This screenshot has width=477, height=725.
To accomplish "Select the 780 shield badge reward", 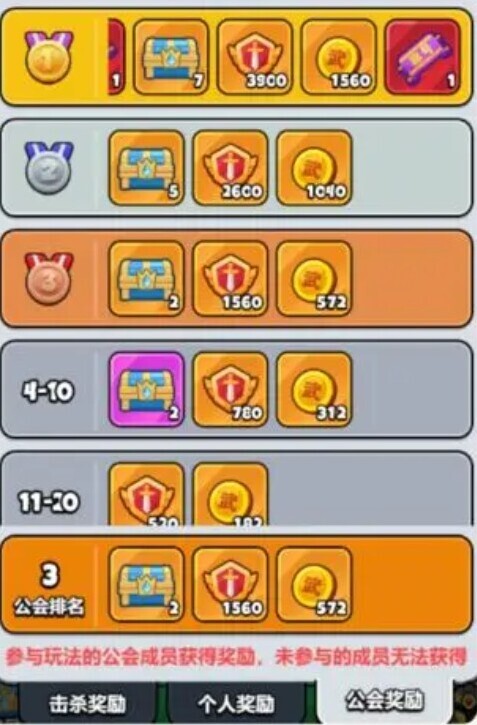I will click(x=230, y=389).
